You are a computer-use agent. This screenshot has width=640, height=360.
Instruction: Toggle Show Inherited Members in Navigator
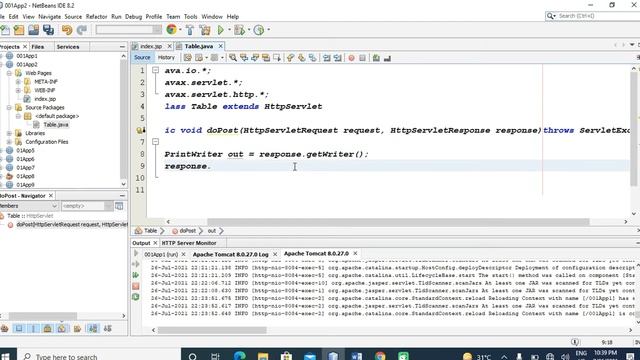point(4,329)
